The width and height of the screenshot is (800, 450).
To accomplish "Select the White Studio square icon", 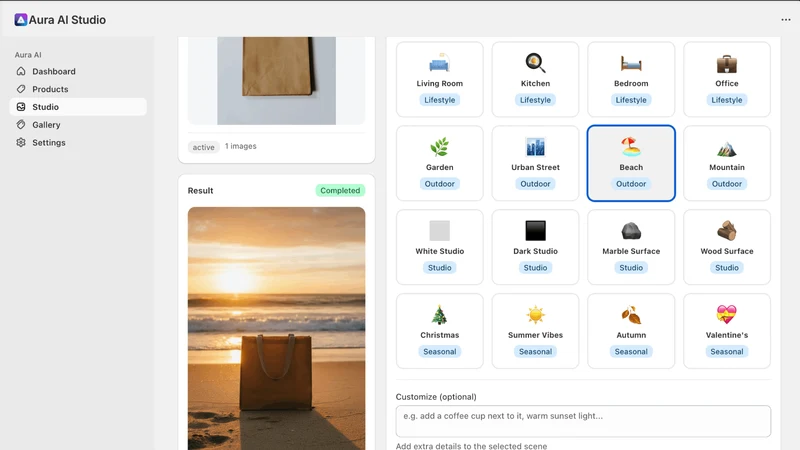I will [439, 231].
